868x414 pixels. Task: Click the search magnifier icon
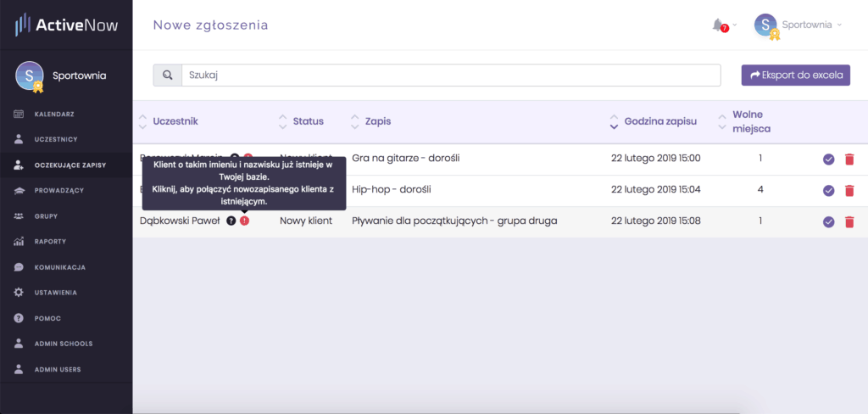pos(167,75)
